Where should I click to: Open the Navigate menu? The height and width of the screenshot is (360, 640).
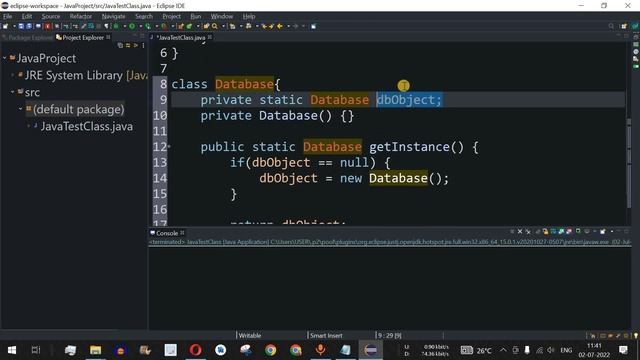[x=113, y=16]
